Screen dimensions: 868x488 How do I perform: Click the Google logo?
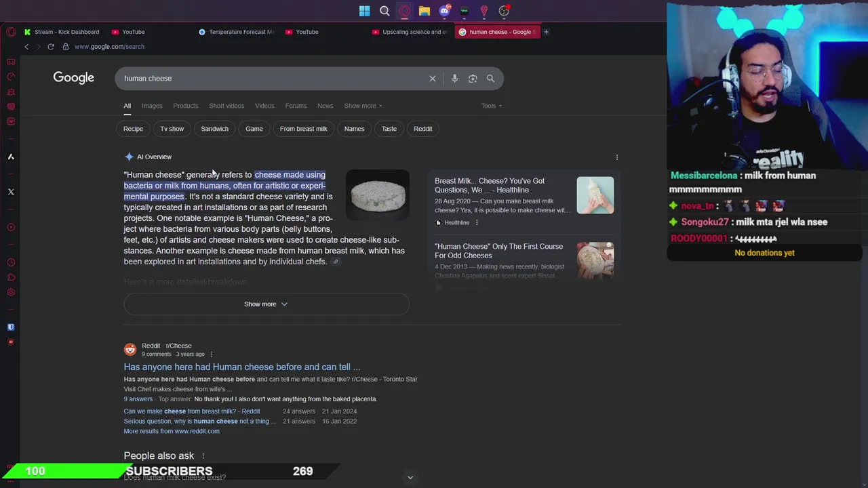74,78
